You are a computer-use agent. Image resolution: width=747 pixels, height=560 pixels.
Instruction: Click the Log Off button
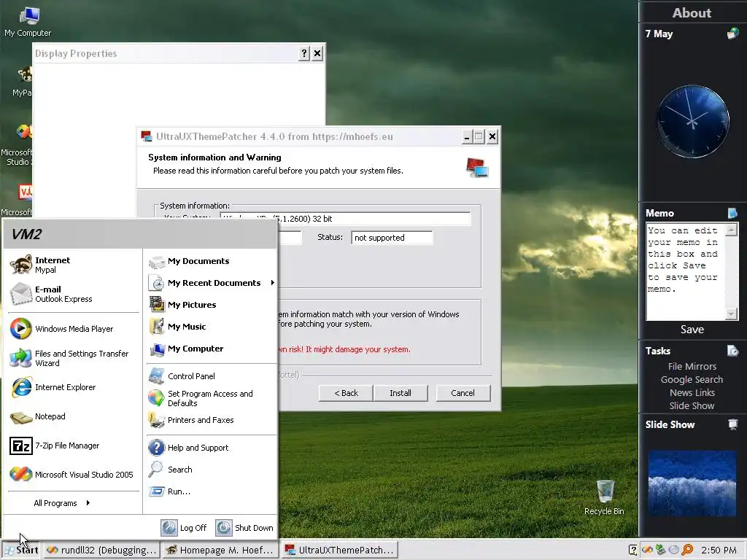[x=184, y=528]
